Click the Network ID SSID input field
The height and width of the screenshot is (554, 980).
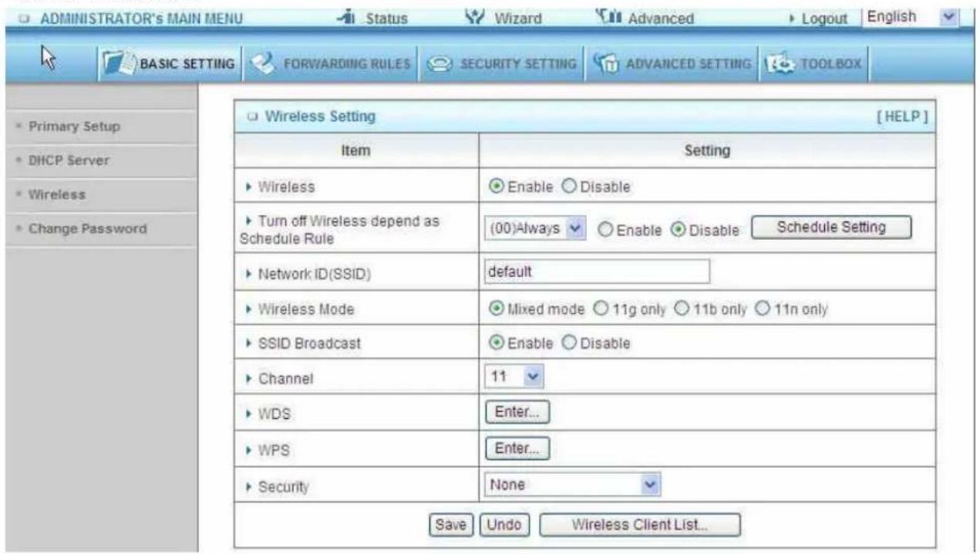[597, 272]
